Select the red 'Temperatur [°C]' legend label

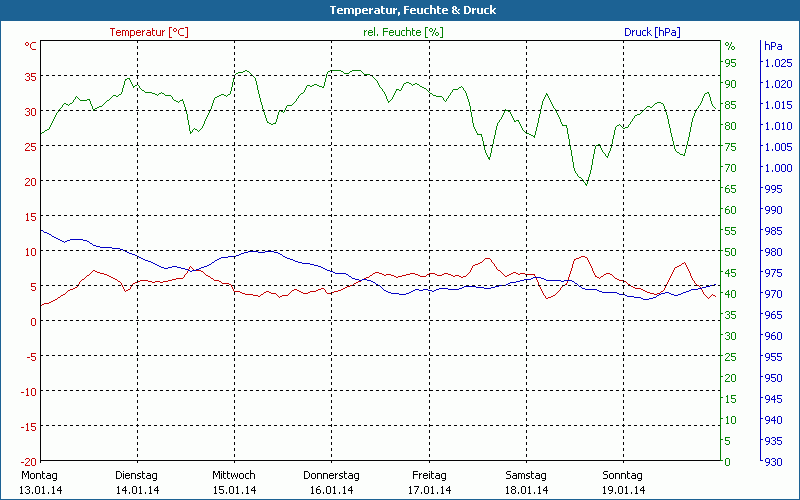149,32
